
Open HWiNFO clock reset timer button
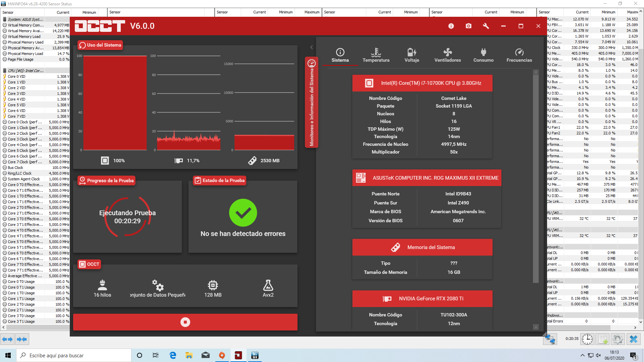(x=587, y=339)
